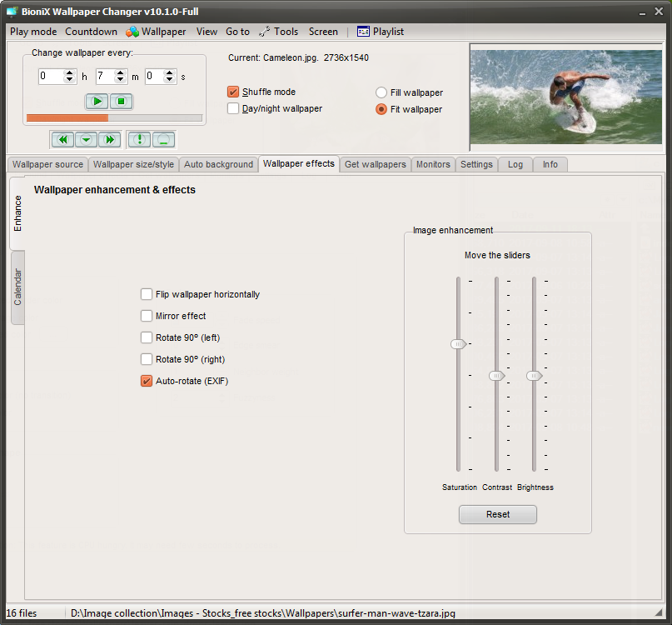Decrease the hours value with down arrow

click(x=69, y=80)
